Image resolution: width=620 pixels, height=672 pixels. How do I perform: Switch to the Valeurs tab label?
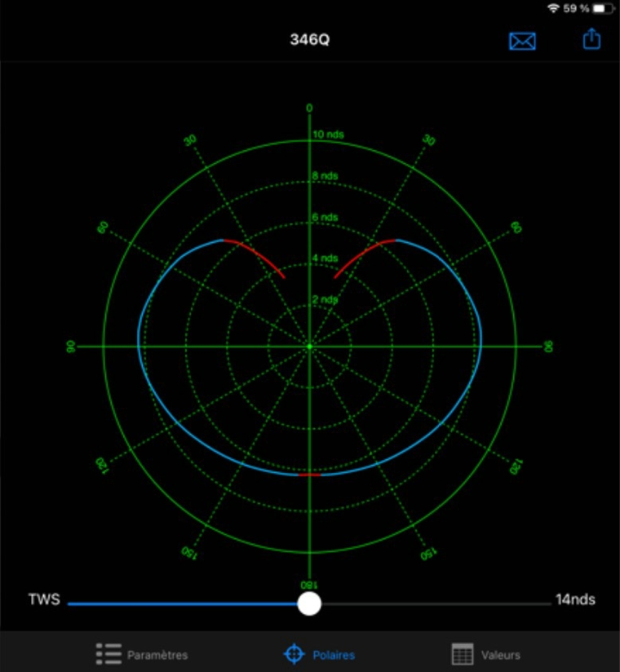501,655
